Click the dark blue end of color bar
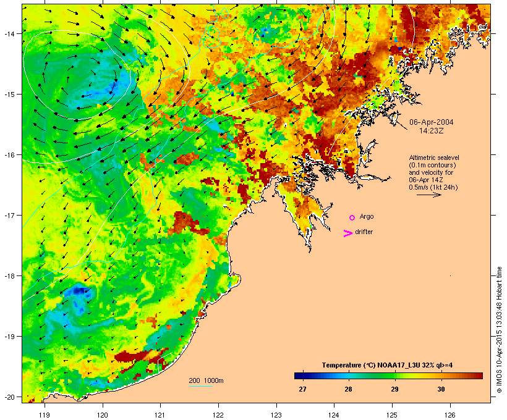Viewport: 507px width, 420px height. (299, 376)
